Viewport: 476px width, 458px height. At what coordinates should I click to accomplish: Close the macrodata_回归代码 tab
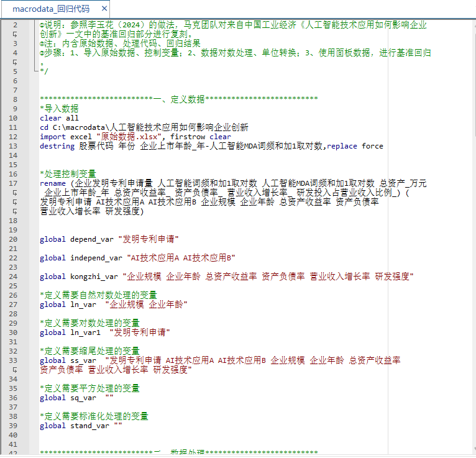click(104, 9)
